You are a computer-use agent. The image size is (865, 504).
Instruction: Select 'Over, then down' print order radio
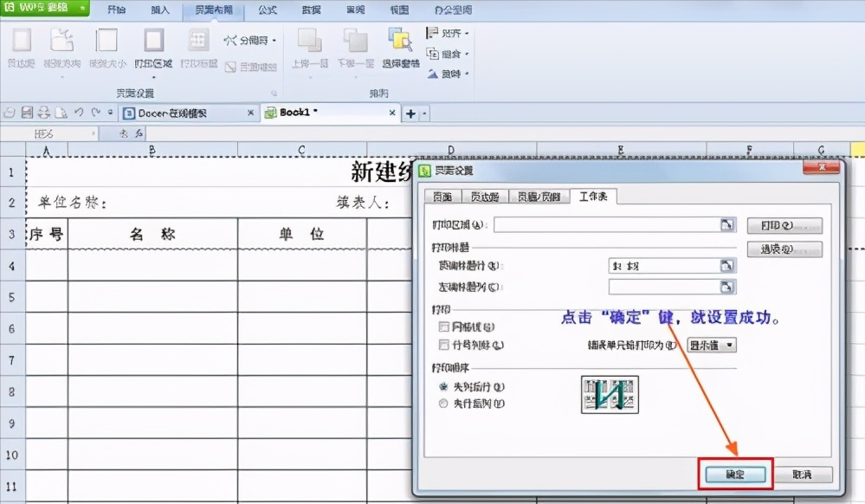(x=443, y=404)
